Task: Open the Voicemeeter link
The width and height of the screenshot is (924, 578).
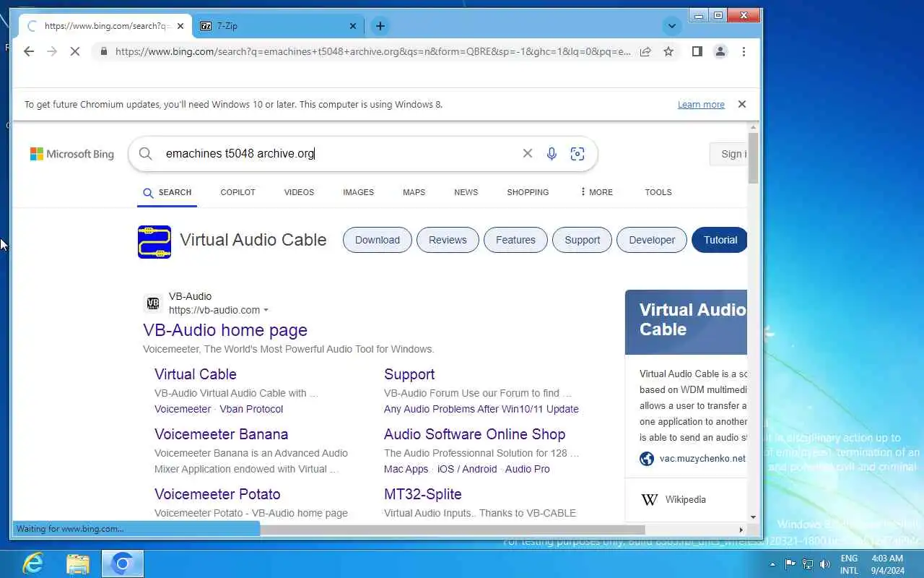Action: pos(183,409)
